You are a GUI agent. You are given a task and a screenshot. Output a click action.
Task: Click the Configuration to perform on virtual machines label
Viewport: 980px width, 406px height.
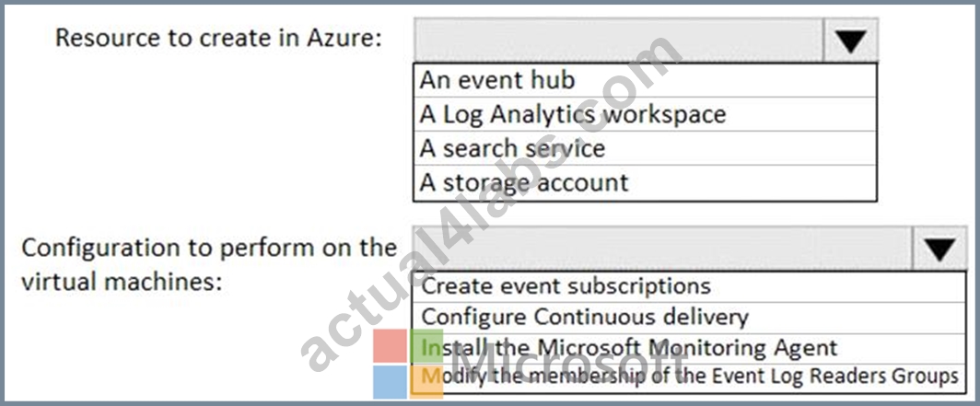209,264
